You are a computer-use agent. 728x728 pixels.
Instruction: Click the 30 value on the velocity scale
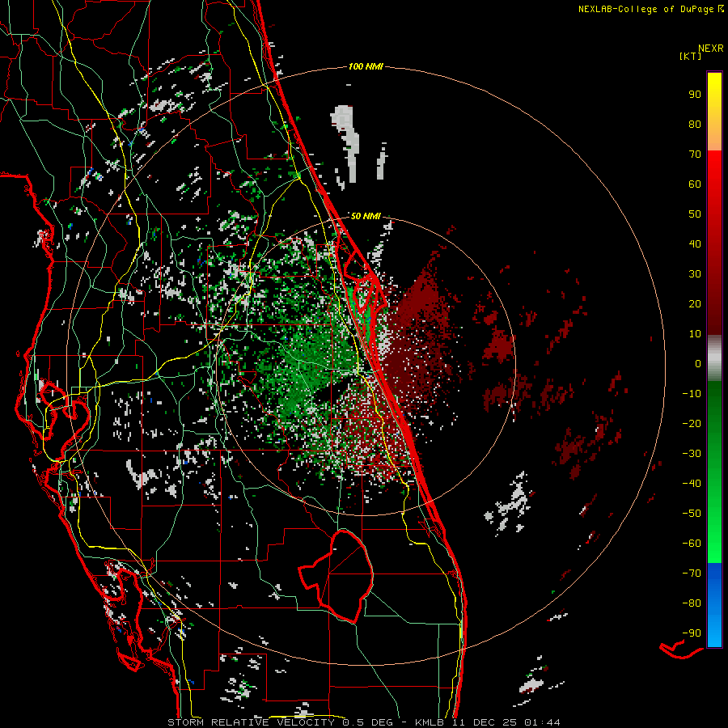pos(695,274)
